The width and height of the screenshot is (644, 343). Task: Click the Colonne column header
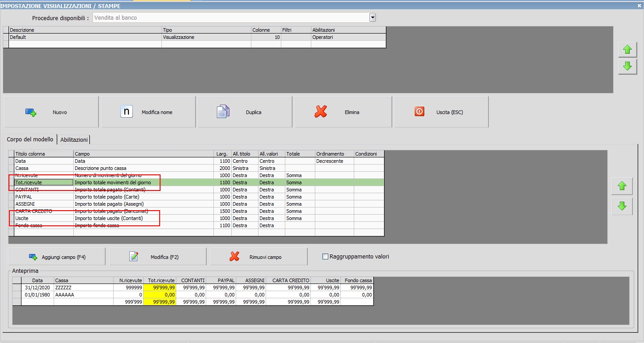(x=266, y=30)
